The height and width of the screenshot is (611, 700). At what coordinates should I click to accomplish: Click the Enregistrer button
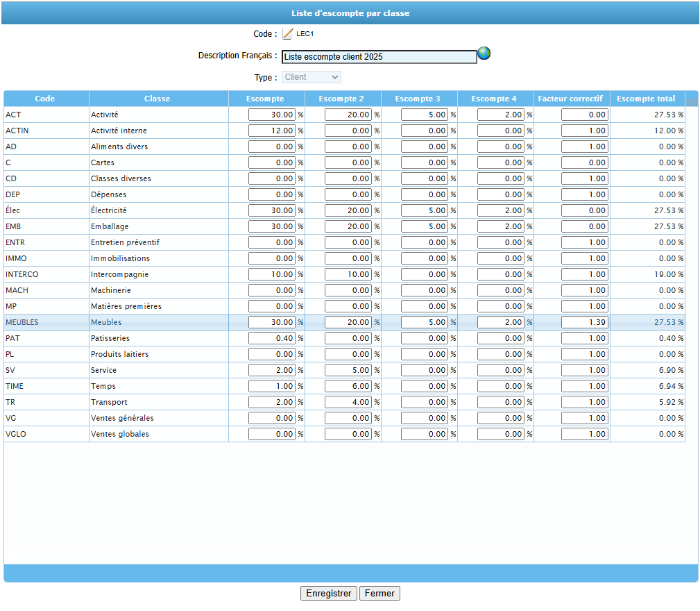(x=329, y=593)
